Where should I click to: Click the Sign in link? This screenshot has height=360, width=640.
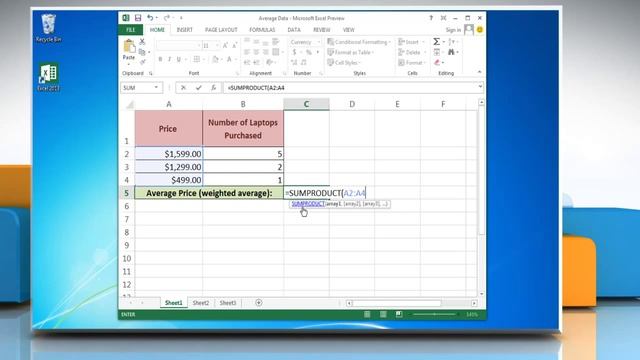click(453, 30)
